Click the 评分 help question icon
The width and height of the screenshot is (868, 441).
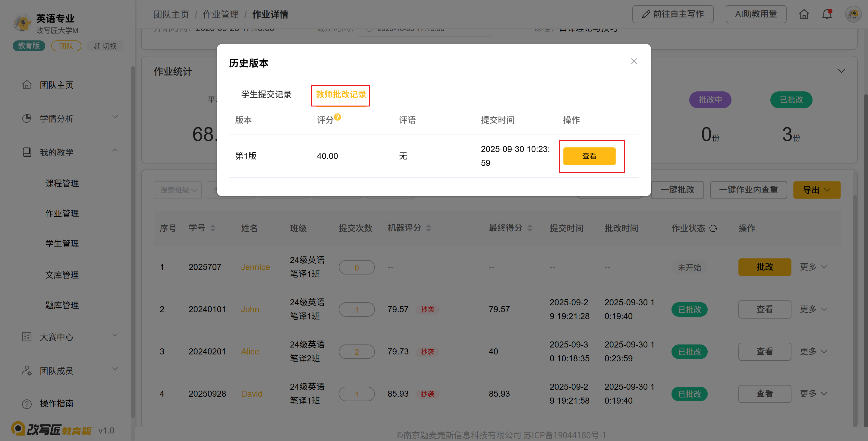[x=338, y=117]
